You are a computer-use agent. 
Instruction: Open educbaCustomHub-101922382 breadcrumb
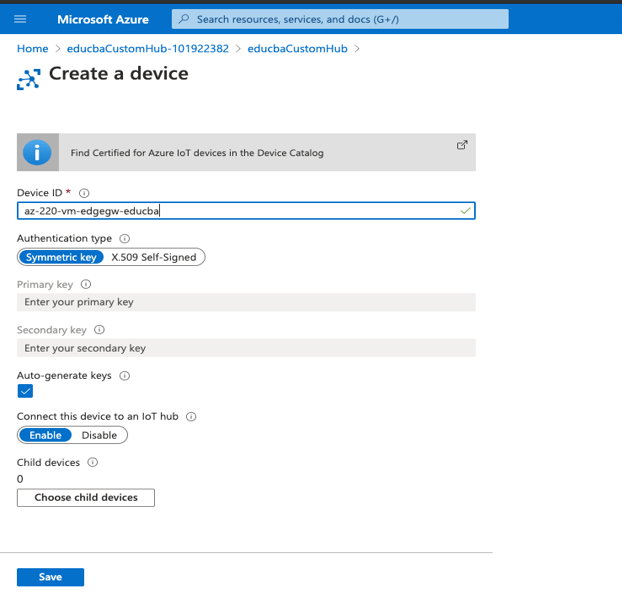148,48
